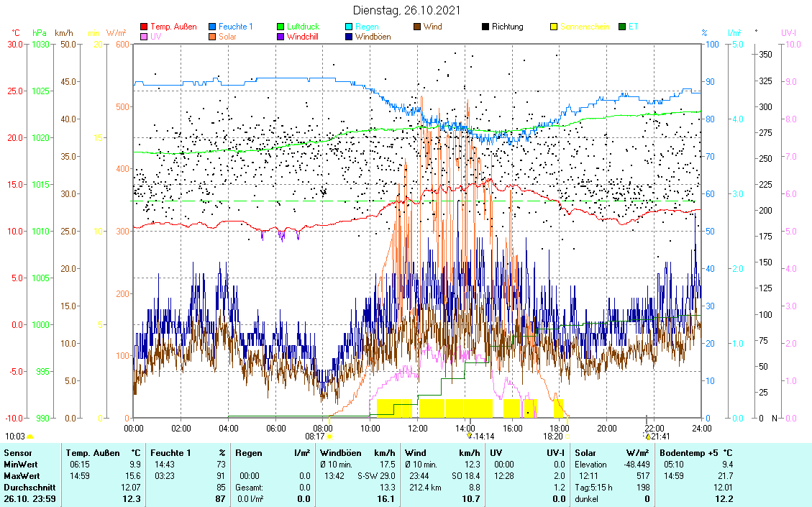Viewport: 812px width, 507px height.
Task: Select the green Luftdruck legend marker
Action: 280,27
